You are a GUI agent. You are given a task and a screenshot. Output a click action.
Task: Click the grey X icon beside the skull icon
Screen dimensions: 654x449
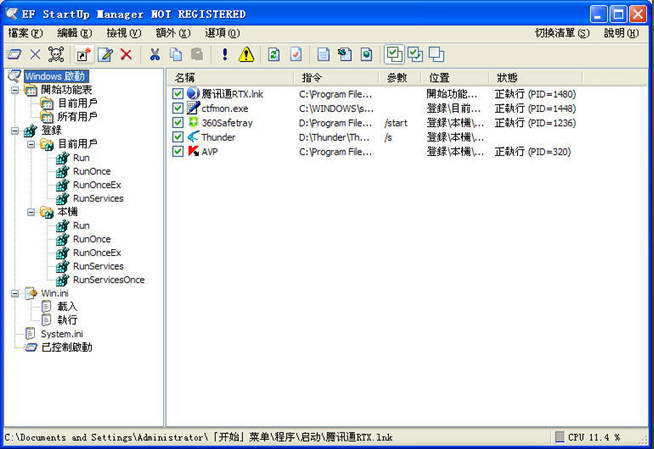(x=35, y=54)
